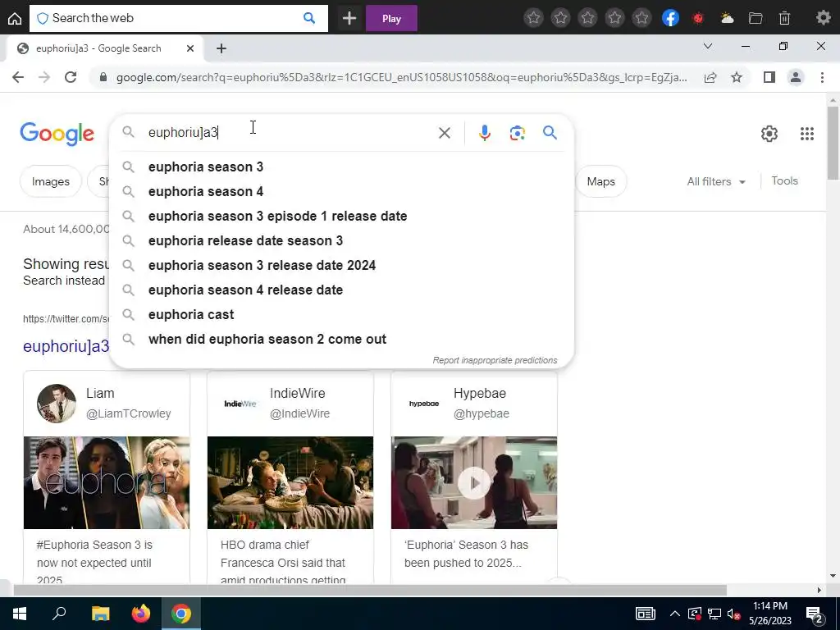Click the share icon in address bar
Viewport: 840px width, 630px height.
(710, 78)
